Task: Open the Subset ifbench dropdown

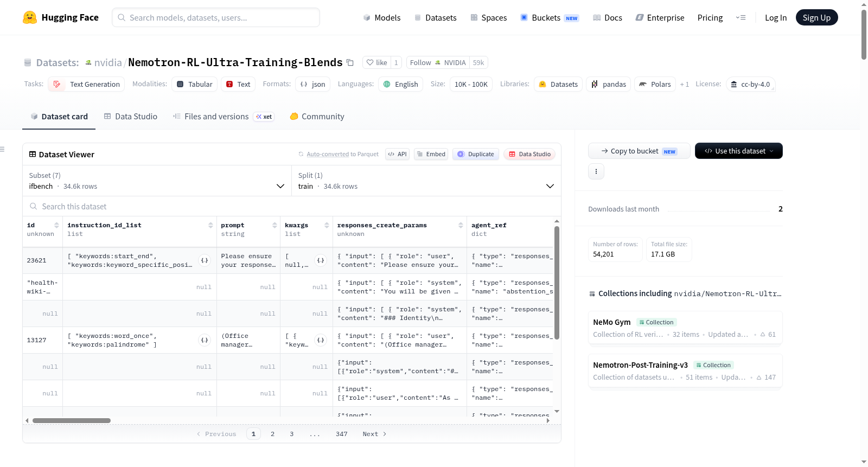Action: pos(157,181)
